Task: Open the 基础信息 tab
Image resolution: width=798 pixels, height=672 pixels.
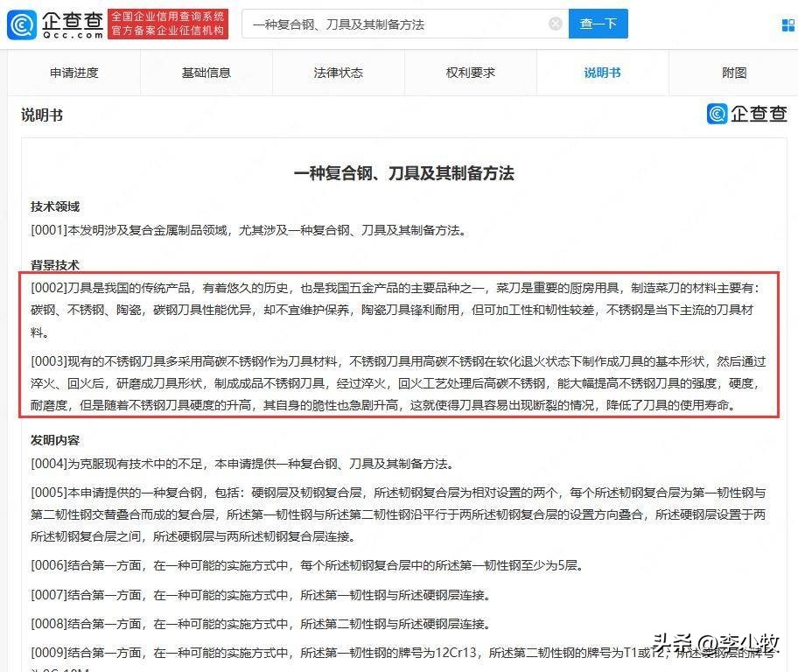Action: click(x=206, y=73)
